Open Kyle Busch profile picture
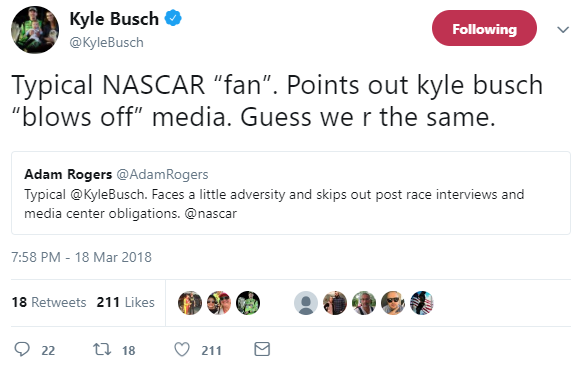 click(35, 30)
